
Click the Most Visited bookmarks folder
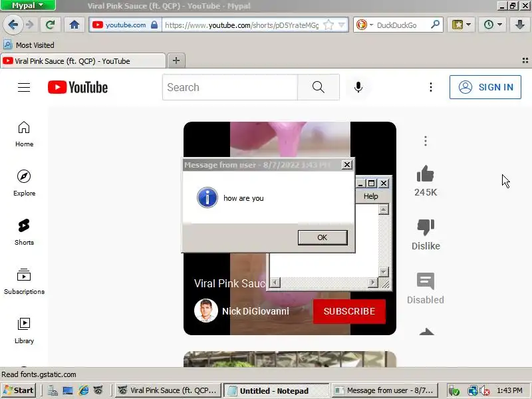tap(29, 45)
